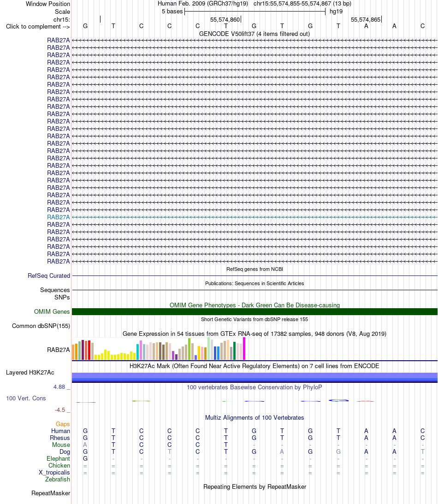Image resolution: width=438 pixels, height=504 pixels.
Task: Click the orange 'Gaps' label
Action: 63,424
